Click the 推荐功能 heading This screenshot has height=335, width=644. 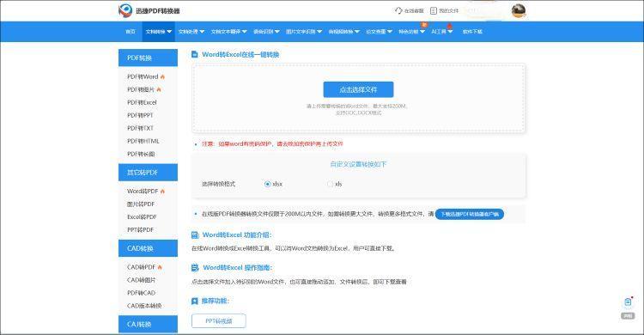tap(215, 301)
